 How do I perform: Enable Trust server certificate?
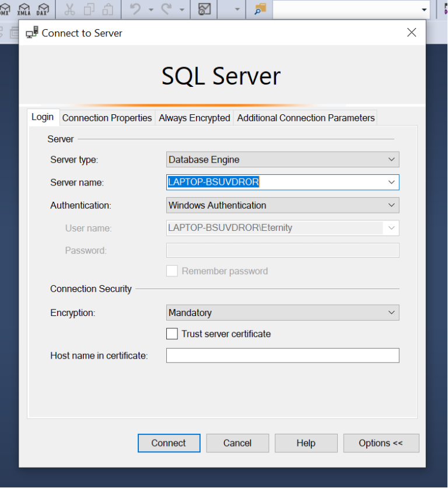click(172, 334)
